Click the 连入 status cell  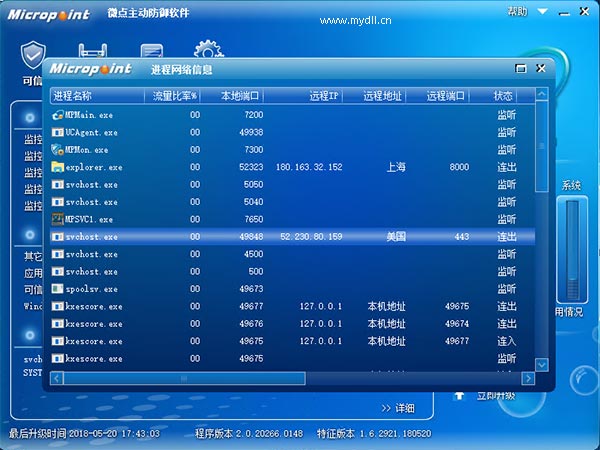(x=507, y=341)
